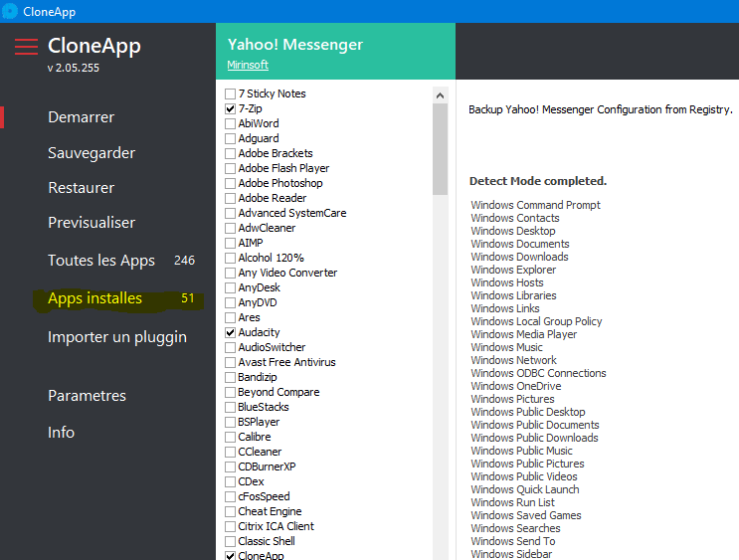Tick Avast Free Antivirus checkbox
Screen dimensions: 739x560
(x=230, y=362)
